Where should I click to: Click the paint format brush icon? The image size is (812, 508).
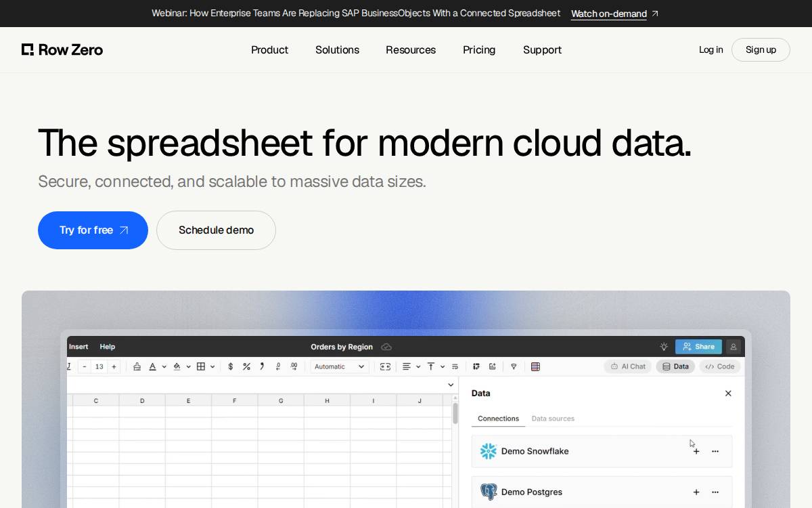137,366
